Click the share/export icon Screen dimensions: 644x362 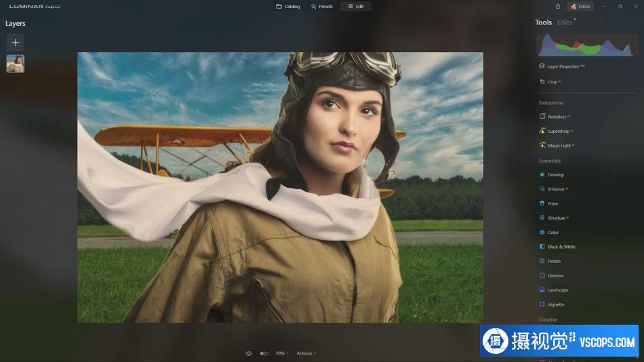click(x=558, y=6)
